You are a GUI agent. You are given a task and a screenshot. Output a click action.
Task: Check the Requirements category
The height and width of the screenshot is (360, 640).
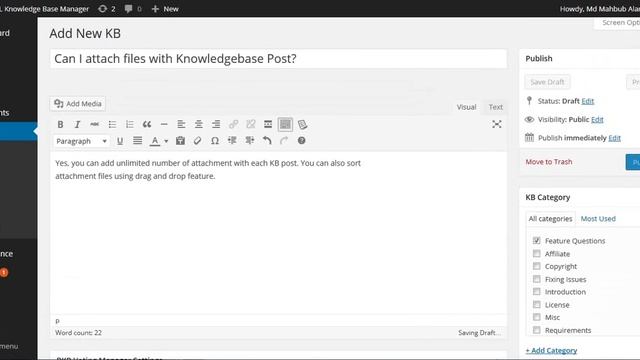[536, 330]
